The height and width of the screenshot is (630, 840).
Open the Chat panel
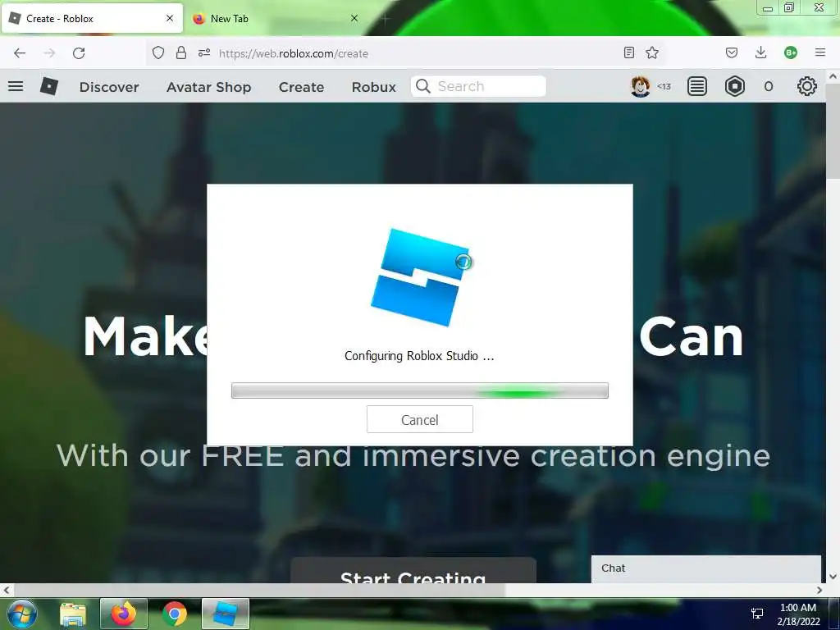click(x=706, y=568)
